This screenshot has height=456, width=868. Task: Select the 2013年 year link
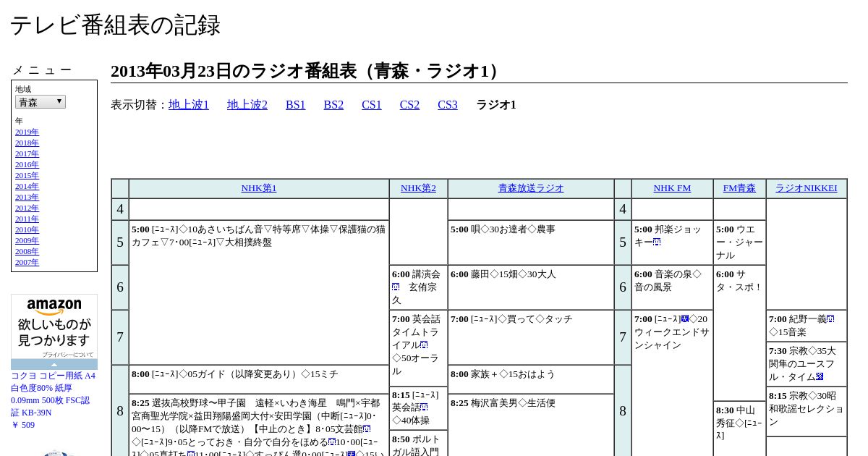tap(27, 197)
